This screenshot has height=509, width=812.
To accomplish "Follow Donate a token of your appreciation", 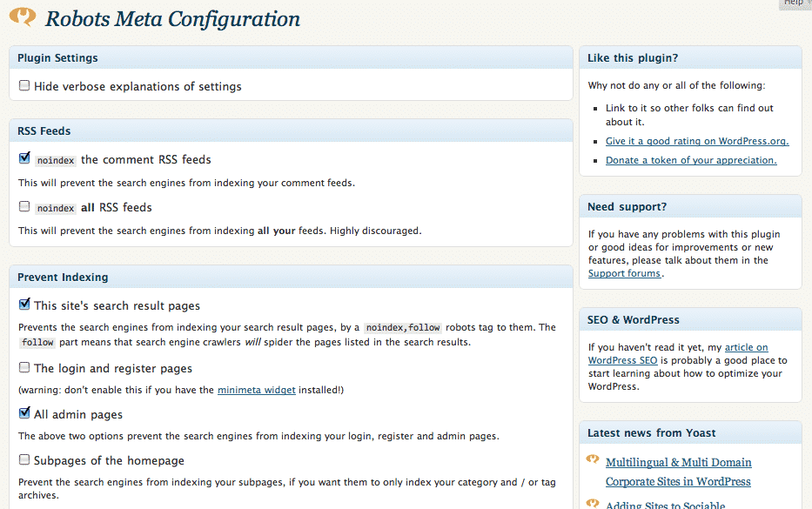I will pos(691,160).
